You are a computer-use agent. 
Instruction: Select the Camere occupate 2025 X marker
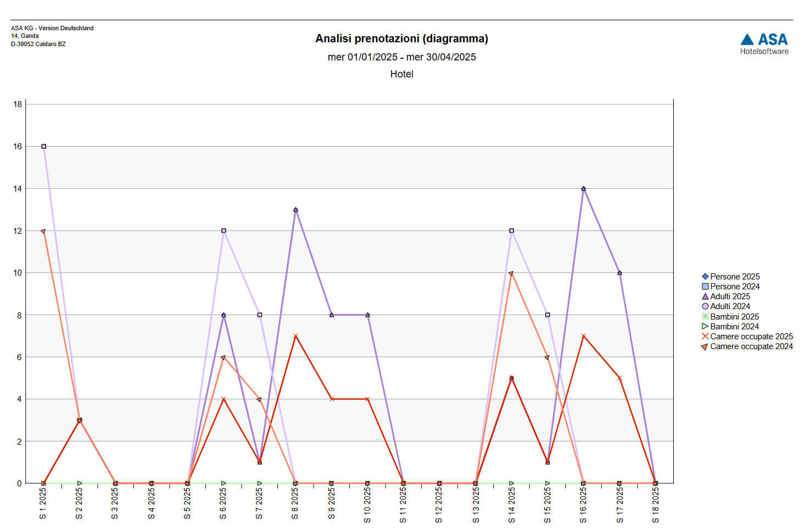click(705, 337)
